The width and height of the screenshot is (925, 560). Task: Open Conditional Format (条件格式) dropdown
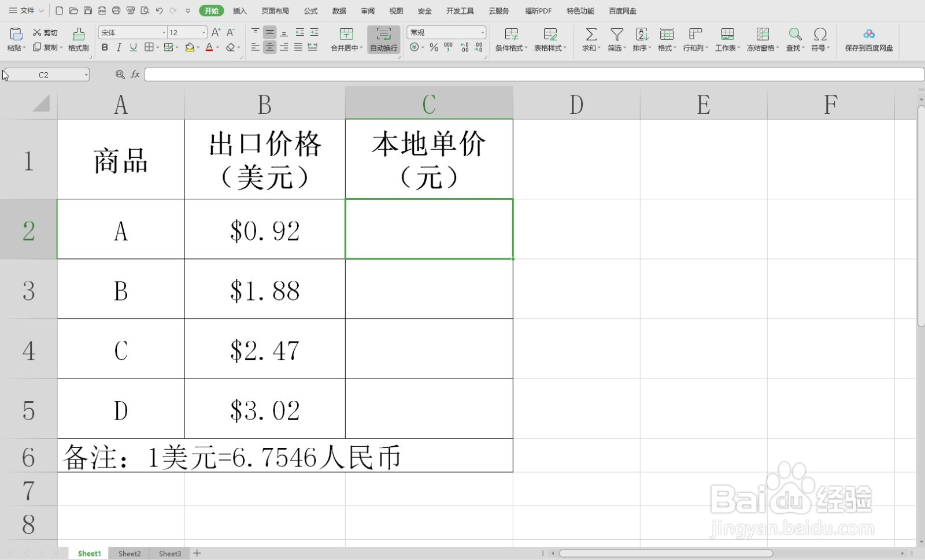[512, 39]
